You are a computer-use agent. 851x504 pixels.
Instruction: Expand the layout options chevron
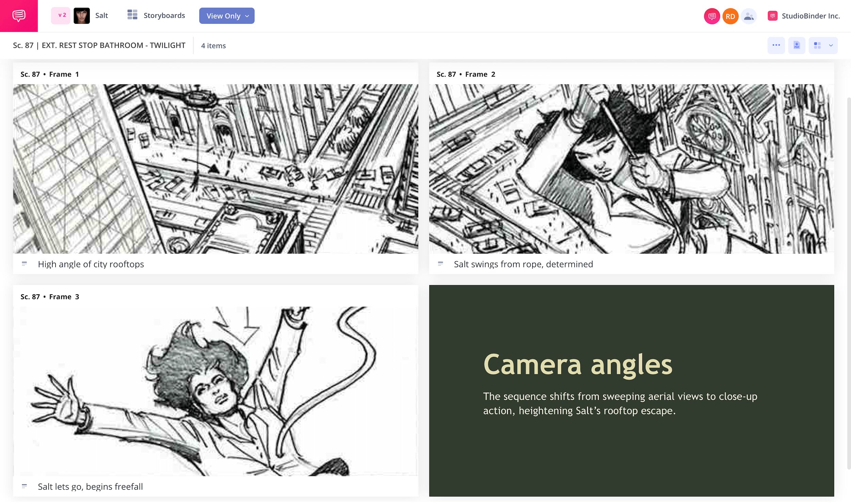pos(831,45)
